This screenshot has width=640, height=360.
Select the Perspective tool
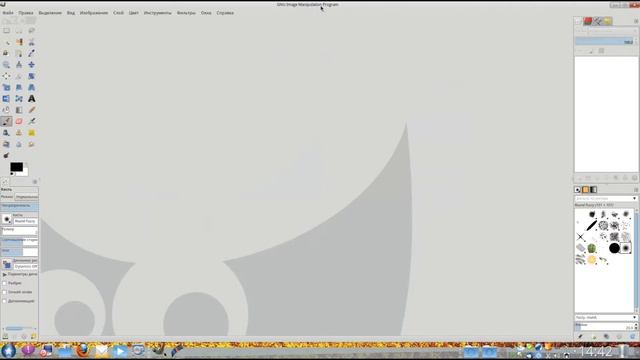31,87
